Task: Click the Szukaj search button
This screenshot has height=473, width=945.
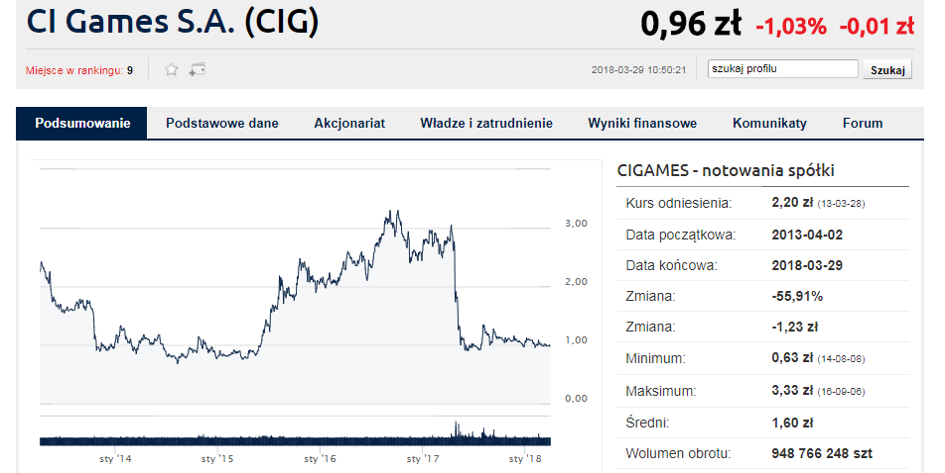Action: click(888, 70)
